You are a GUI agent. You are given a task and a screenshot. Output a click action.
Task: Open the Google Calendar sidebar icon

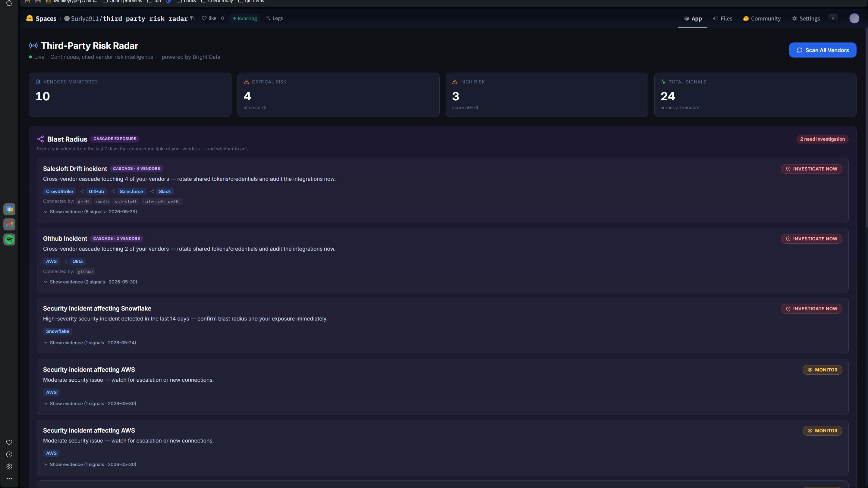[9, 209]
